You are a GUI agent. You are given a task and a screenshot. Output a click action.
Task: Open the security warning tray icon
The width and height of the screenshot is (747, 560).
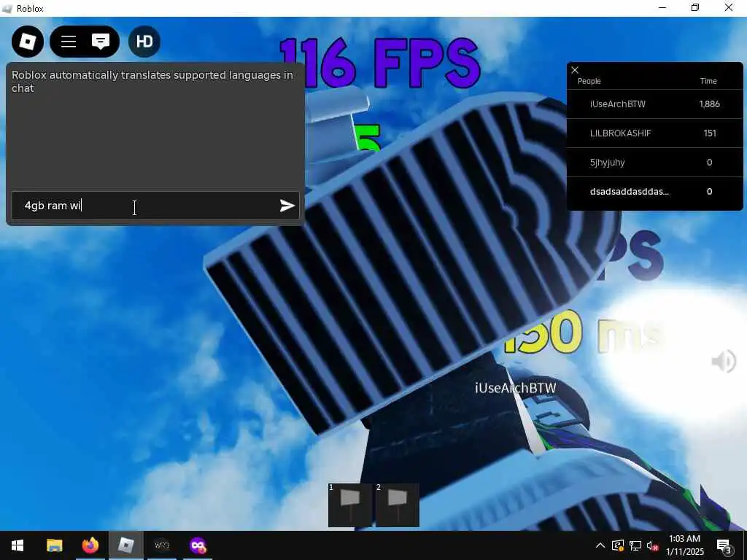pos(618,545)
